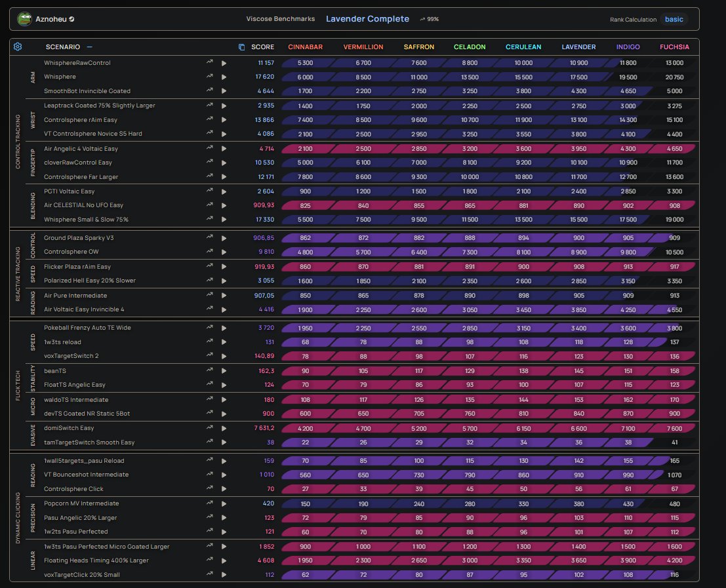726x588 pixels.
Task: Play the 1w3ts reload scenario
Action: click(x=224, y=342)
